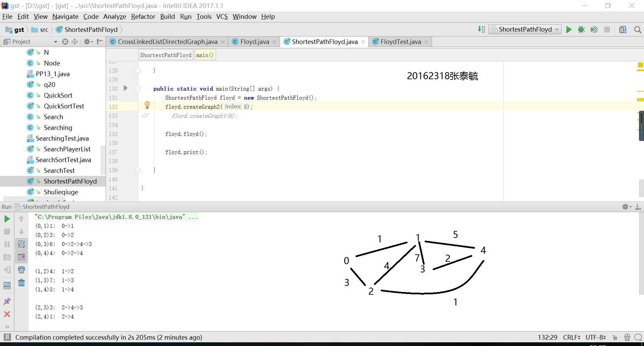Click the hector inspector icon in status bar
The width and height of the screenshot is (644, 346).
pos(627,338)
